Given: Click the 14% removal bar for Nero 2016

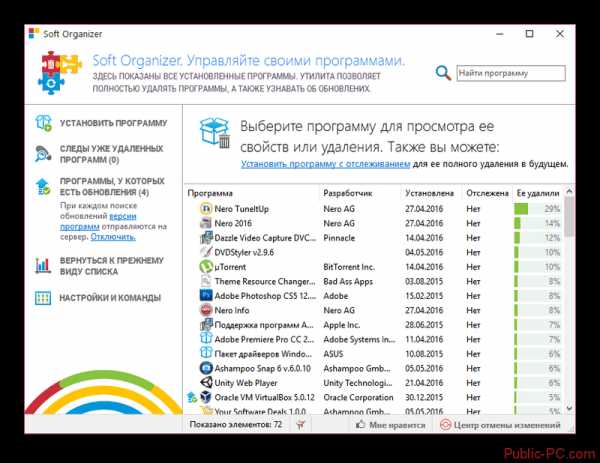Looking at the screenshot, I should pyautogui.click(x=537, y=223).
